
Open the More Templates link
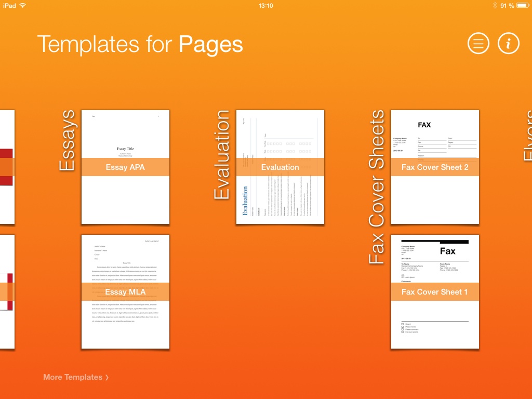coord(73,377)
